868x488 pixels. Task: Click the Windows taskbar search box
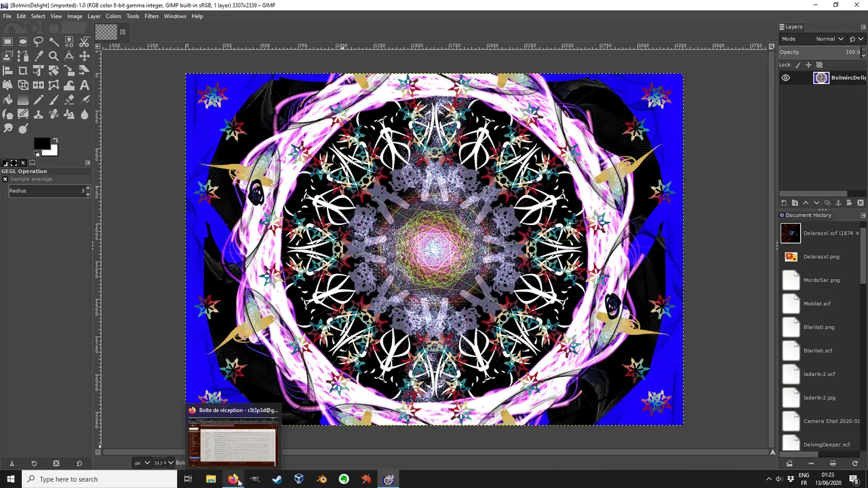pos(100,479)
